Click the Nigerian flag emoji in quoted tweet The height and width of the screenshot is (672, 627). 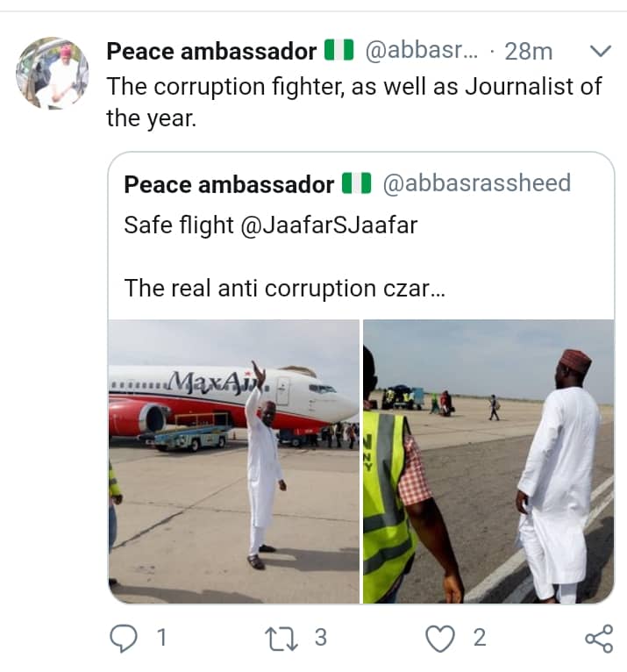(x=357, y=183)
